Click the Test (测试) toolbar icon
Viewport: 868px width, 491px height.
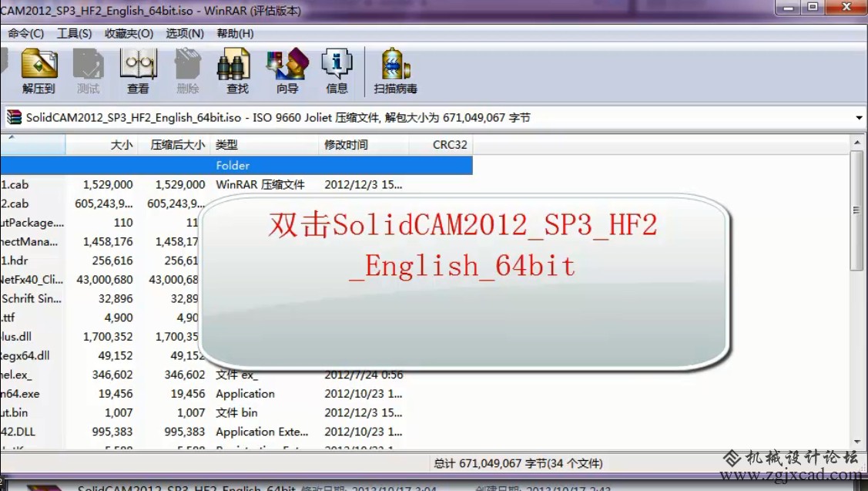pyautogui.click(x=88, y=70)
